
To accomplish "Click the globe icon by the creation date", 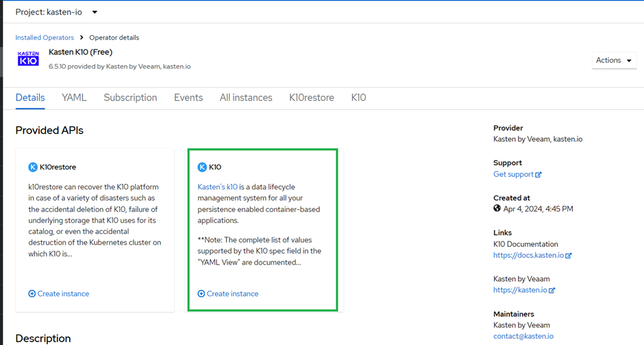I will [497, 209].
